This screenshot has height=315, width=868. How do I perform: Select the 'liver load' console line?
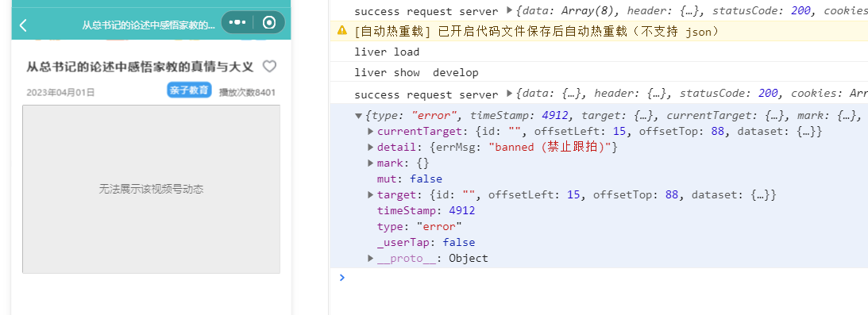coord(387,52)
